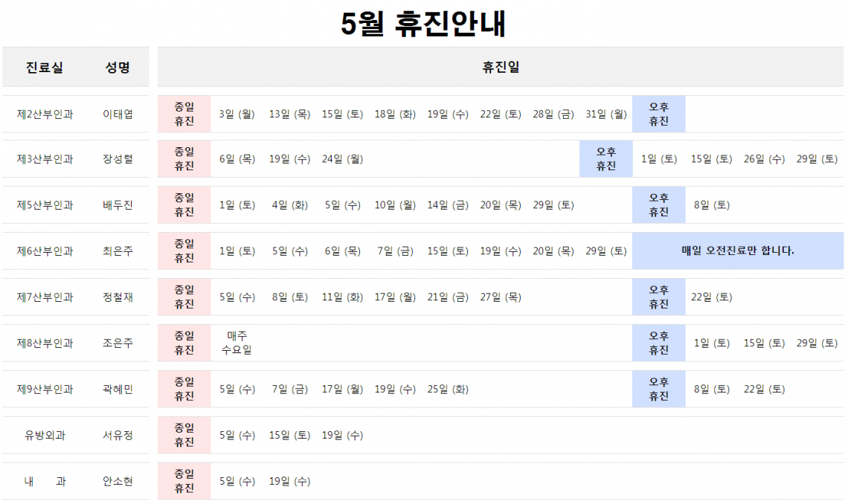Click 25일 (화) in 곽혜민's row
Screen dimensions: 848x504
point(448,390)
